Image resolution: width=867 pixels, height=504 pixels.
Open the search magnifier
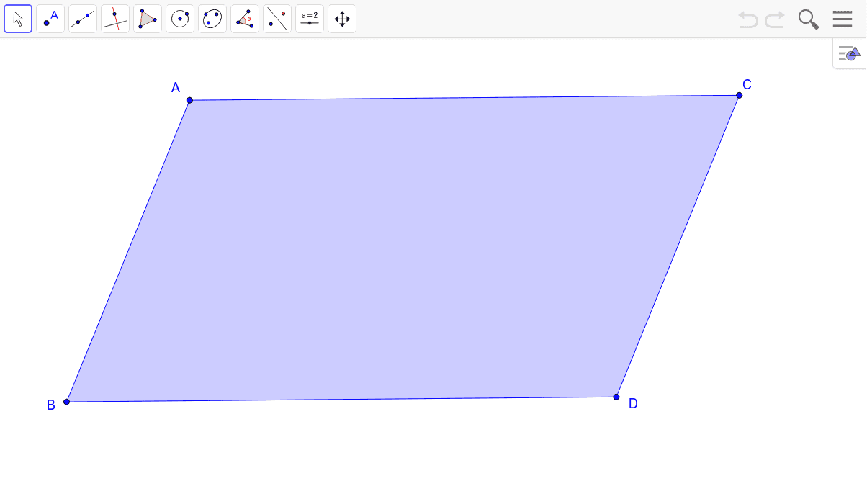(809, 19)
